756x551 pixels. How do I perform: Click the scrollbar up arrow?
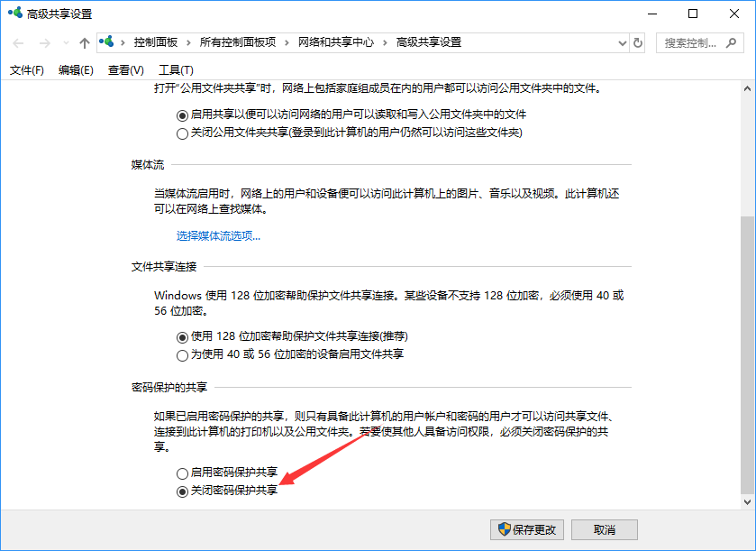pos(747,88)
